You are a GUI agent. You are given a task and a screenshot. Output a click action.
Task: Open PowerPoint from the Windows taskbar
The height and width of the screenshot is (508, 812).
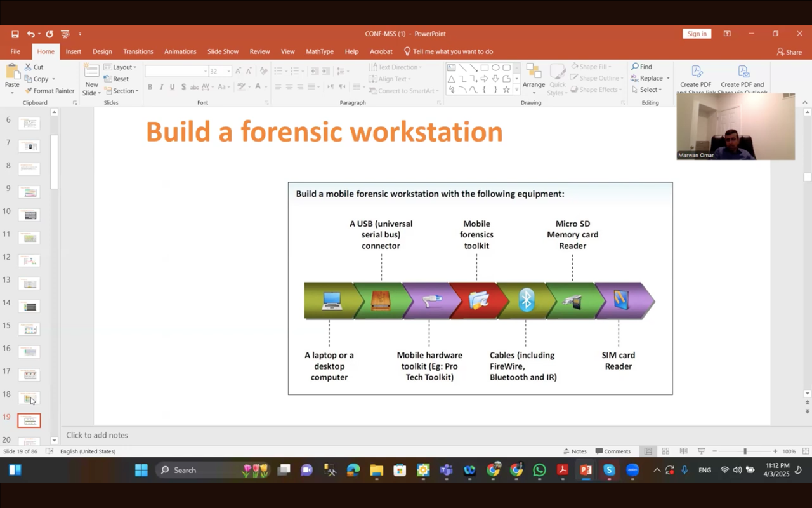(586, 471)
